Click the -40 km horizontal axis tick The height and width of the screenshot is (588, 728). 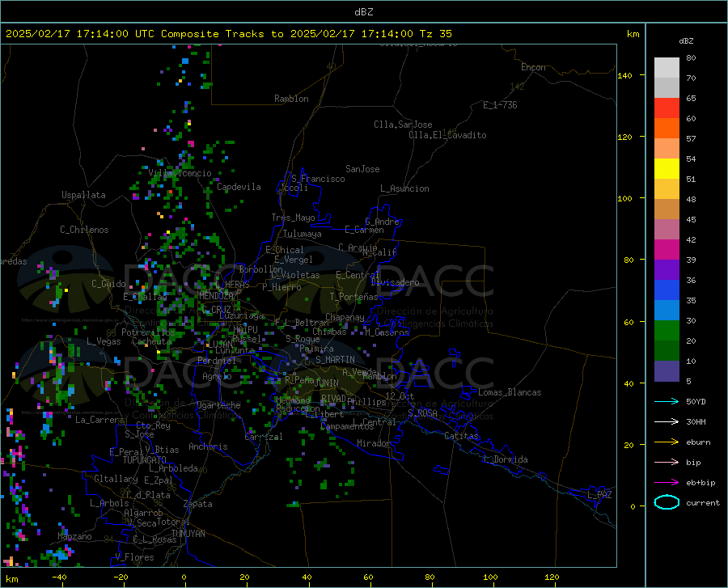pos(59,577)
